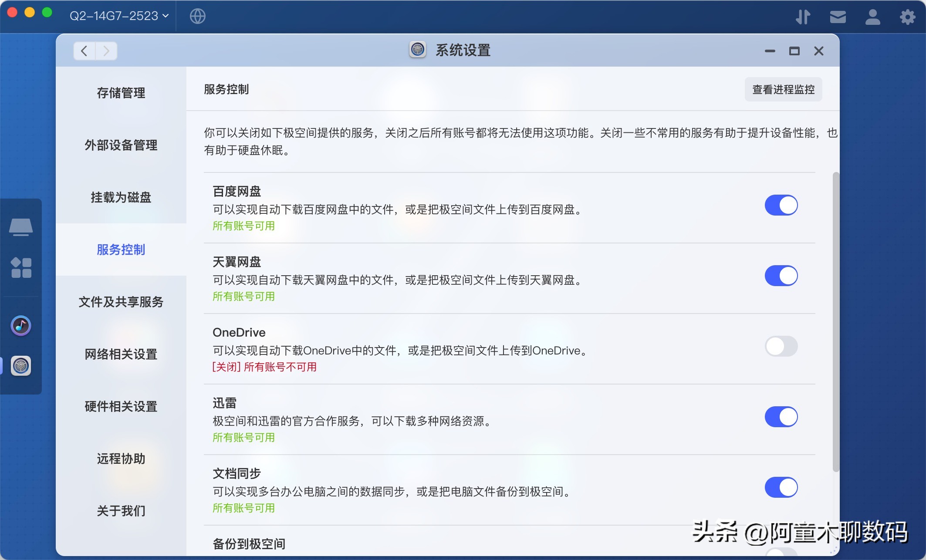Image resolution: width=926 pixels, height=560 pixels.
Task: Open the apps grid icon in left dock
Action: [x=21, y=267]
